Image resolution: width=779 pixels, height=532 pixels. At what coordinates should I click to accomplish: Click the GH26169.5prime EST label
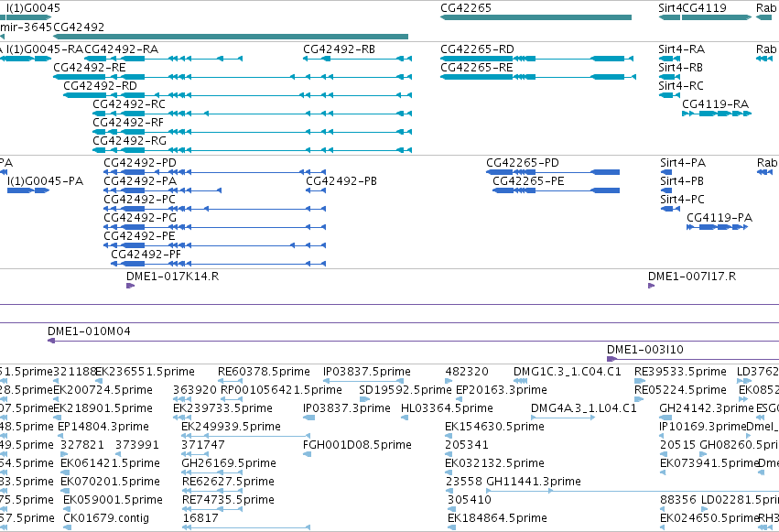tap(229, 463)
